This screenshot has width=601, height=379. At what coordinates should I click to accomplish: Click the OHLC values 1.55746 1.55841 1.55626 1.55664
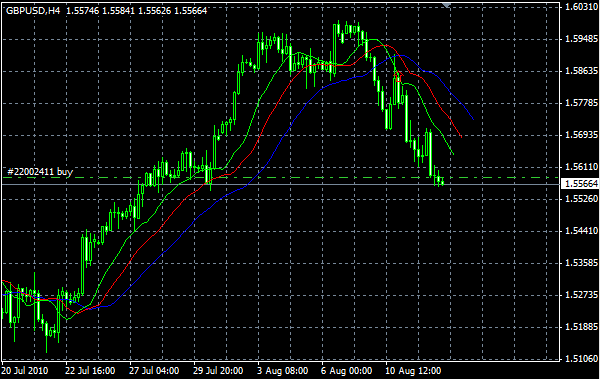[137, 11]
